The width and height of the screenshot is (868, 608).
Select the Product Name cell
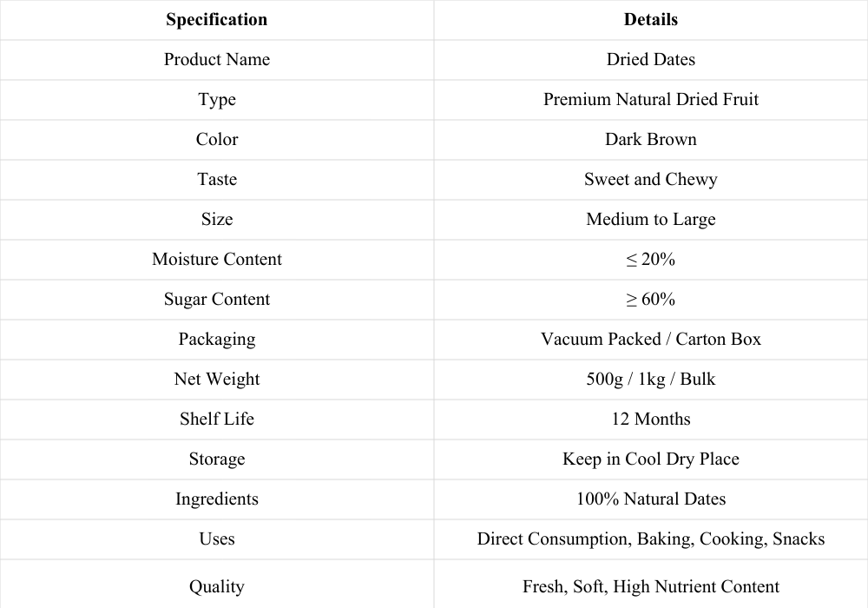click(216, 59)
